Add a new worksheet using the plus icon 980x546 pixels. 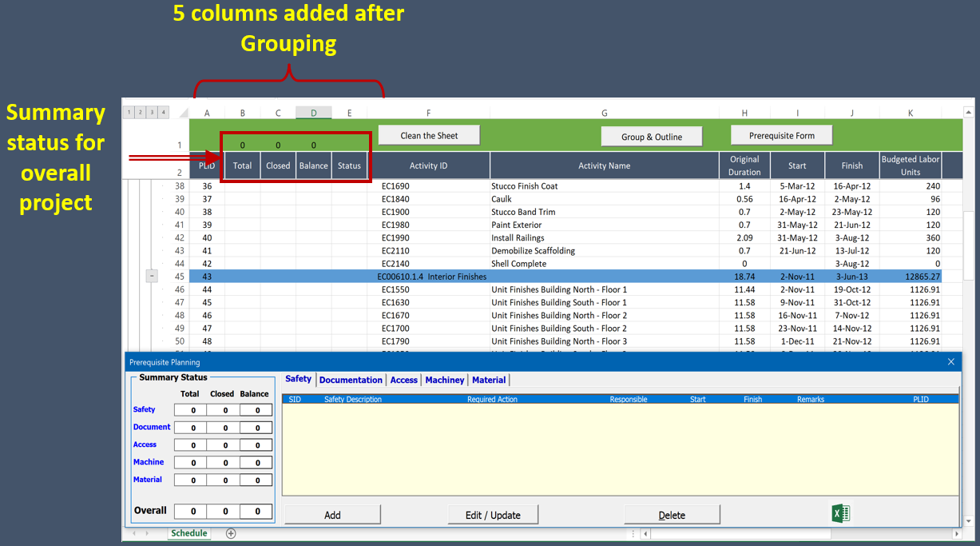click(231, 533)
